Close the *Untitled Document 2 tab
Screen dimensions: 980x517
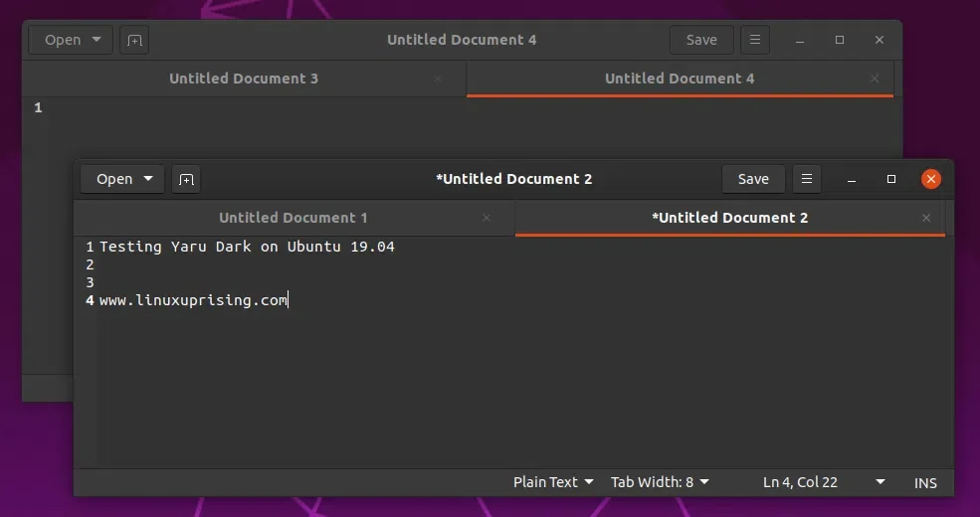tap(926, 218)
